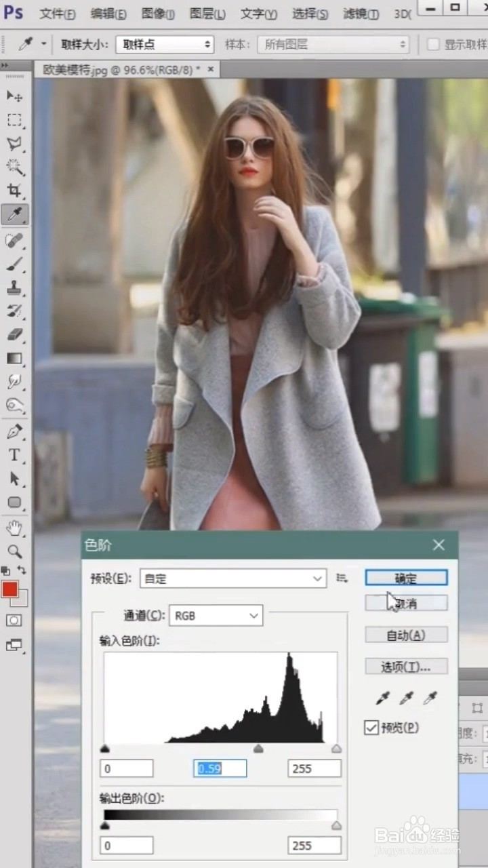Open the 取样大小 sample size dropdown
The width and height of the screenshot is (488, 868).
click(x=165, y=45)
